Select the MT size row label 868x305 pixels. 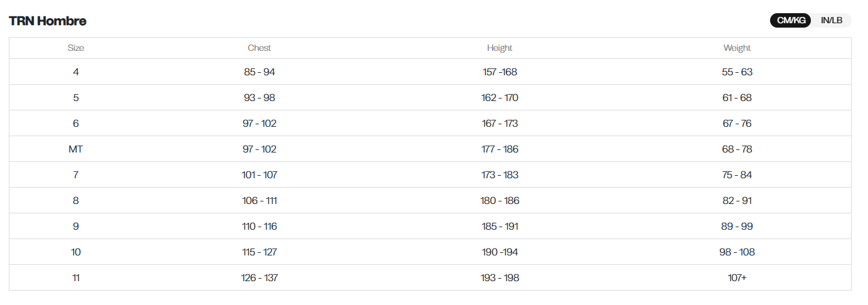tap(76, 149)
